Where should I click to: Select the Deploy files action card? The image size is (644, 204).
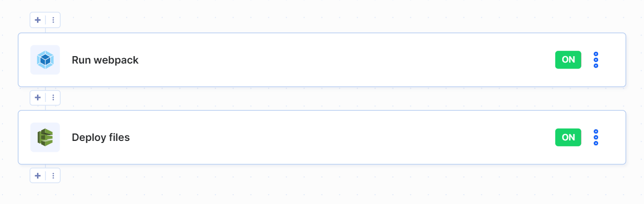(322, 137)
